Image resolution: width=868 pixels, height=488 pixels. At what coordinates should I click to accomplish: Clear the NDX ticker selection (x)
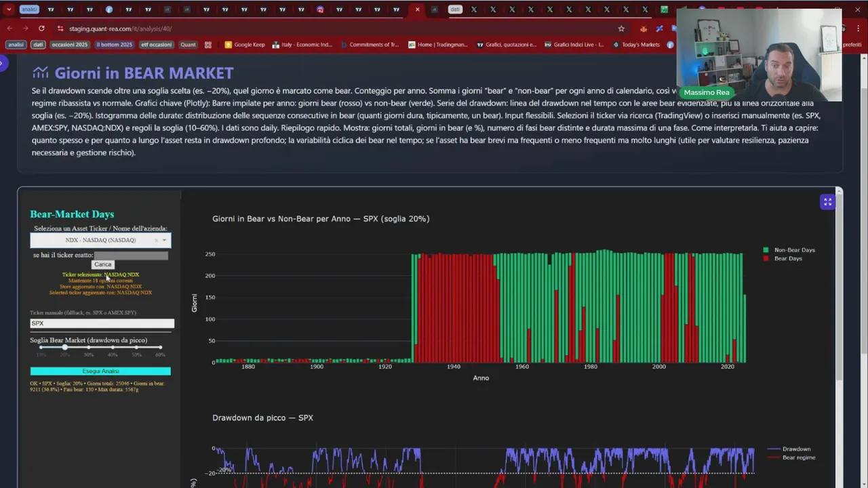156,240
